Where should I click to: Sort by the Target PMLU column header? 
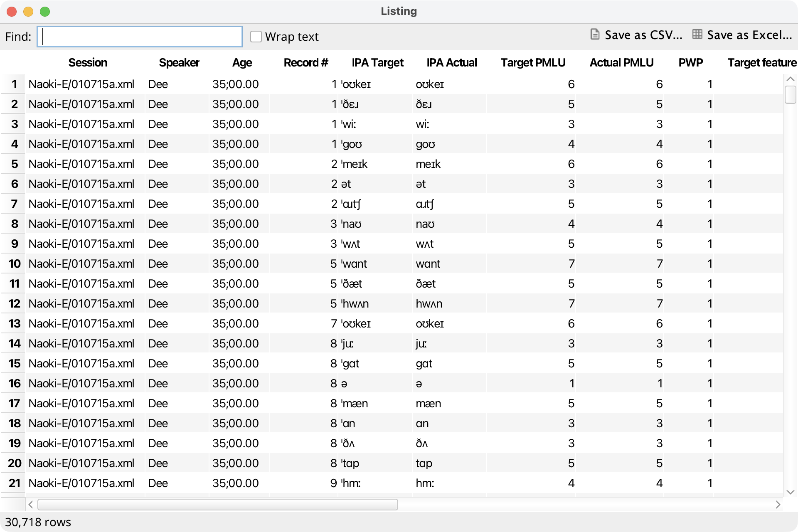533,63
